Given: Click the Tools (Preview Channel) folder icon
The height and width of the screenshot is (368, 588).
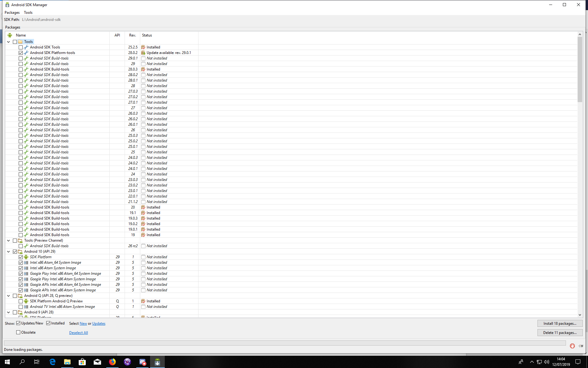Looking at the screenshot, I should [x=20, y=240].
